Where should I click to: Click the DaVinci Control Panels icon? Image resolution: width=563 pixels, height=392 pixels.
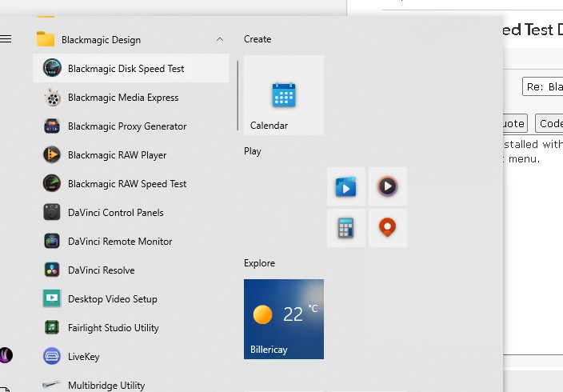click(52, 212)
